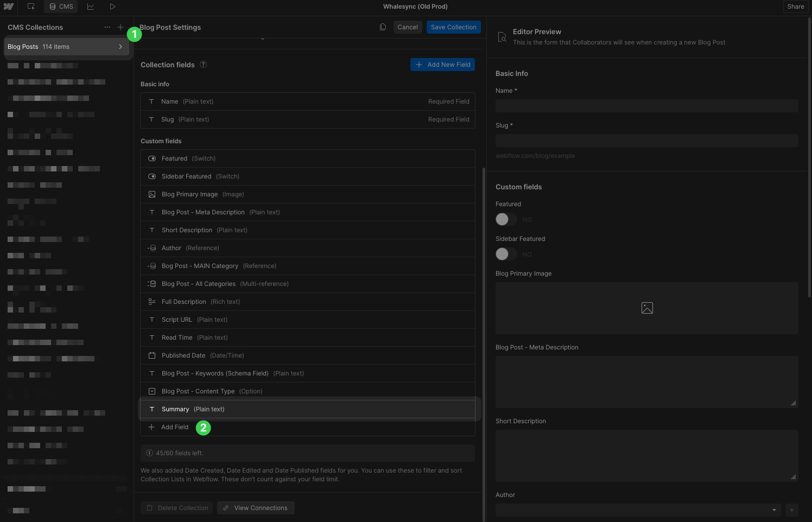Image resolution: width=812 pixels, height=522 pixels.
Task: Open the Short Description field row
Action: click(308, 230)
